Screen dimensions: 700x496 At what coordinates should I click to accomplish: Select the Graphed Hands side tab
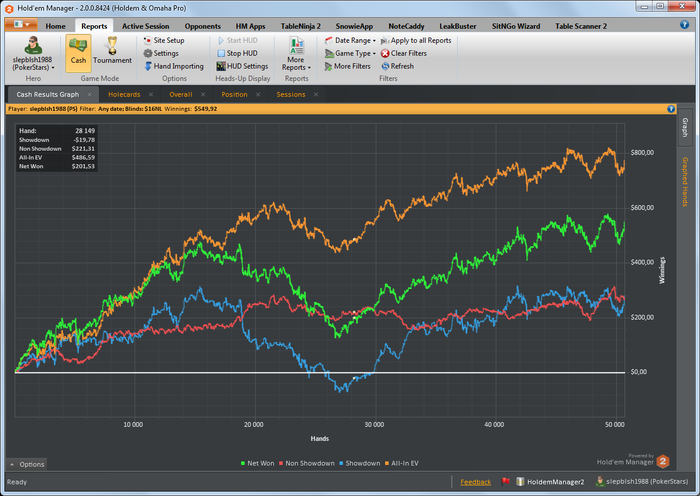685,182
